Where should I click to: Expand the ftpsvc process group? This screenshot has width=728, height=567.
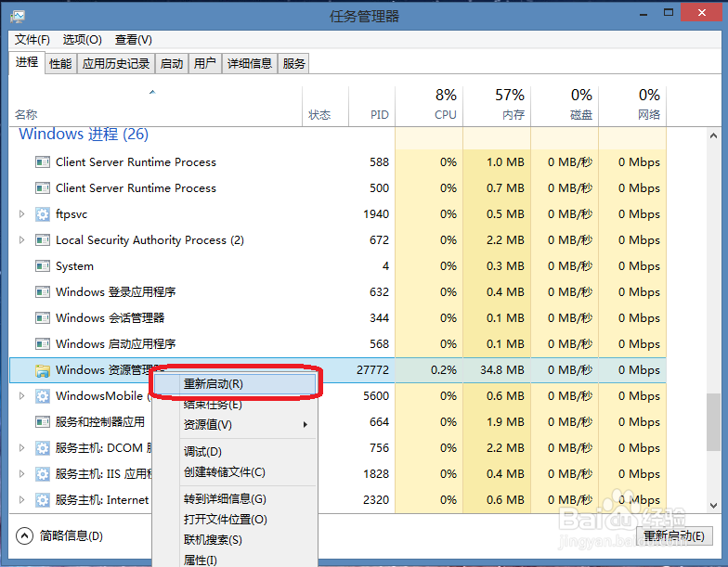coord(21,213)
